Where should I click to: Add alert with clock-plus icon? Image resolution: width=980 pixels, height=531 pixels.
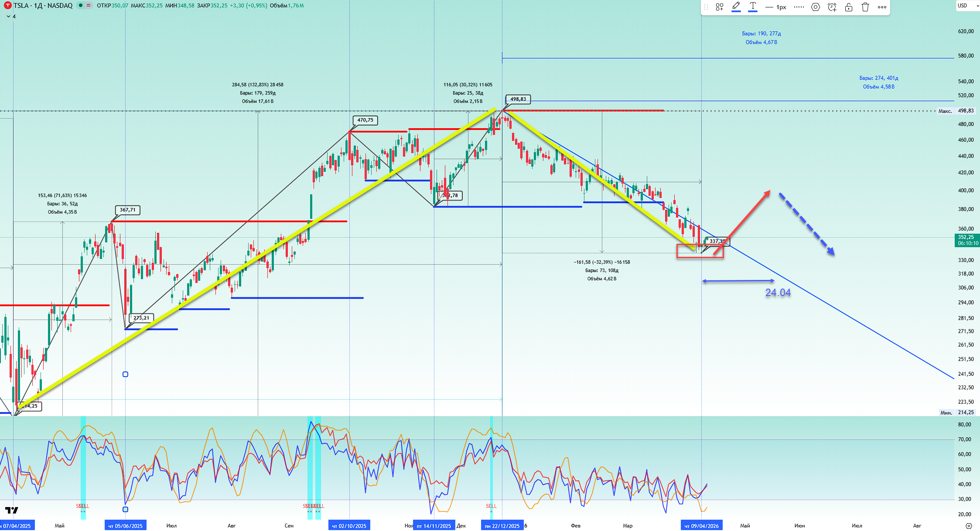832,7
